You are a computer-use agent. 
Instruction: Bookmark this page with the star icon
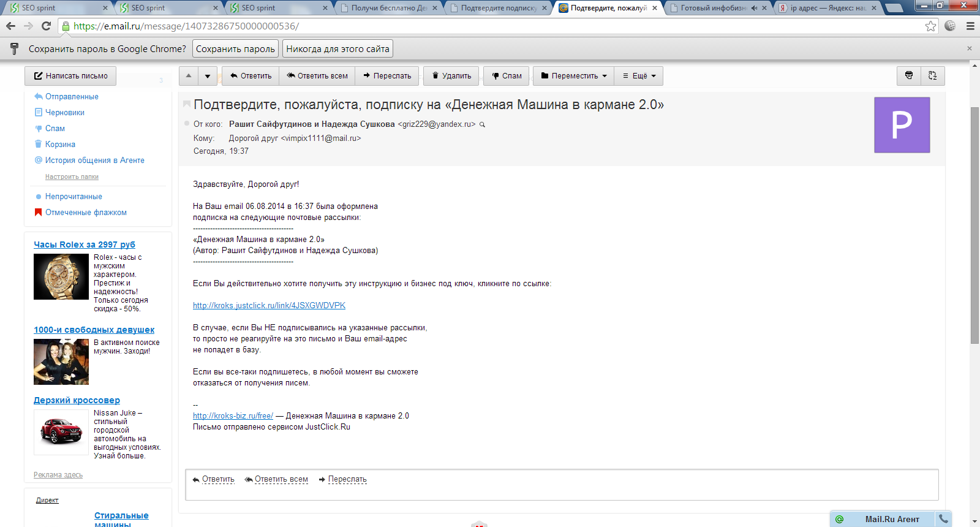click(x=931, y=26)
